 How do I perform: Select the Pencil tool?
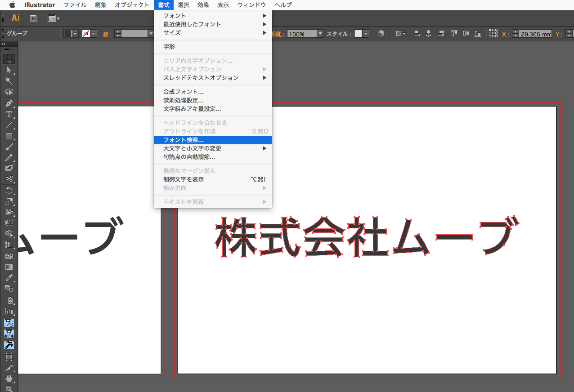pyautogui.click(x=9, y=158)
